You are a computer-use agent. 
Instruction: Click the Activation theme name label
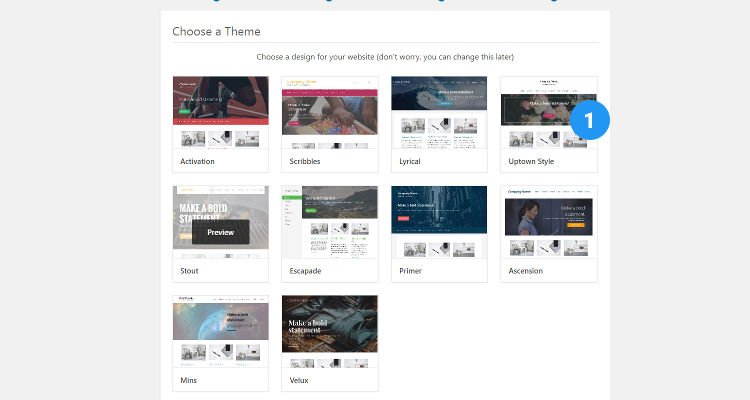197,161
